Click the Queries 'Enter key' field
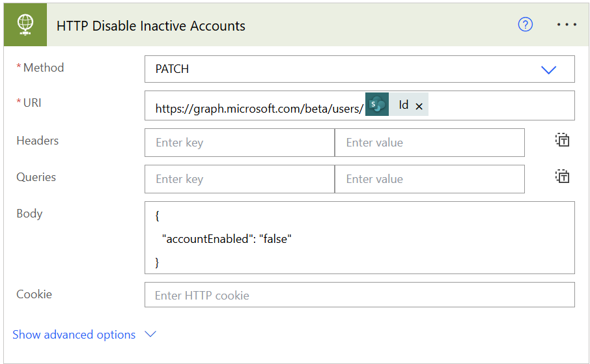 [x=239, y=179]
